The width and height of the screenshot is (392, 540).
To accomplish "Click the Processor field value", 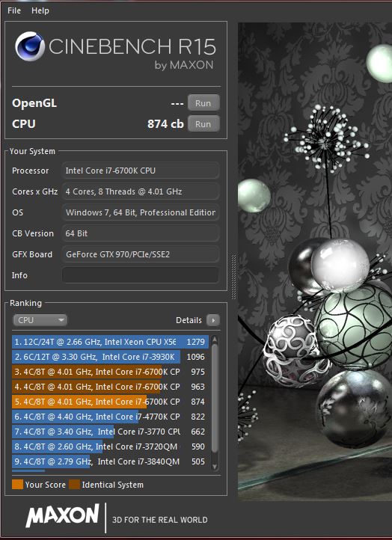I will point(141,171).
